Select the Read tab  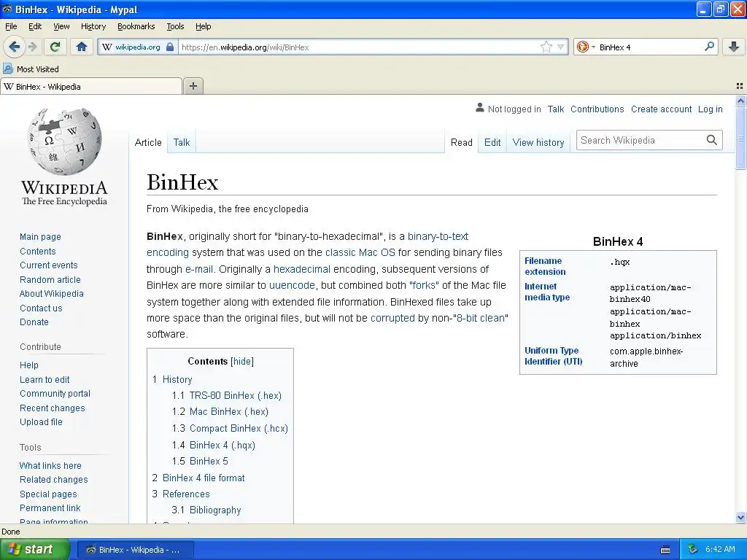point(461,142)
